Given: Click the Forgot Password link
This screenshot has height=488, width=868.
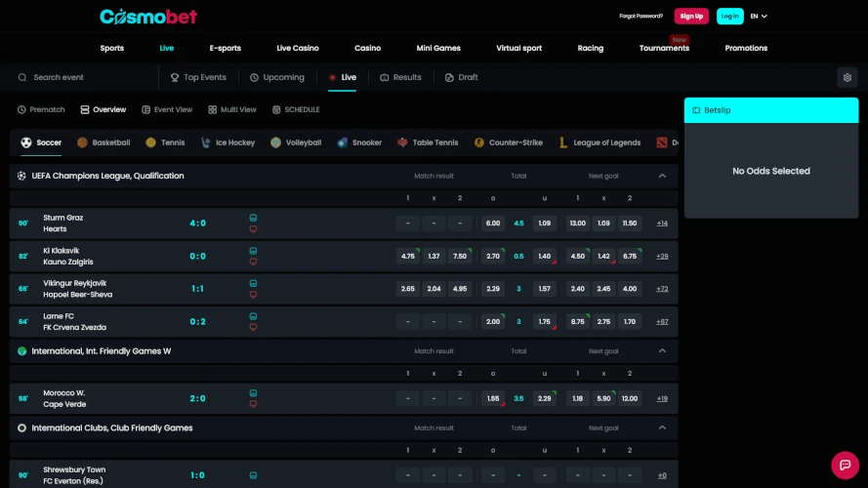Looking at the screenshot, I should [x=641, y=16].
